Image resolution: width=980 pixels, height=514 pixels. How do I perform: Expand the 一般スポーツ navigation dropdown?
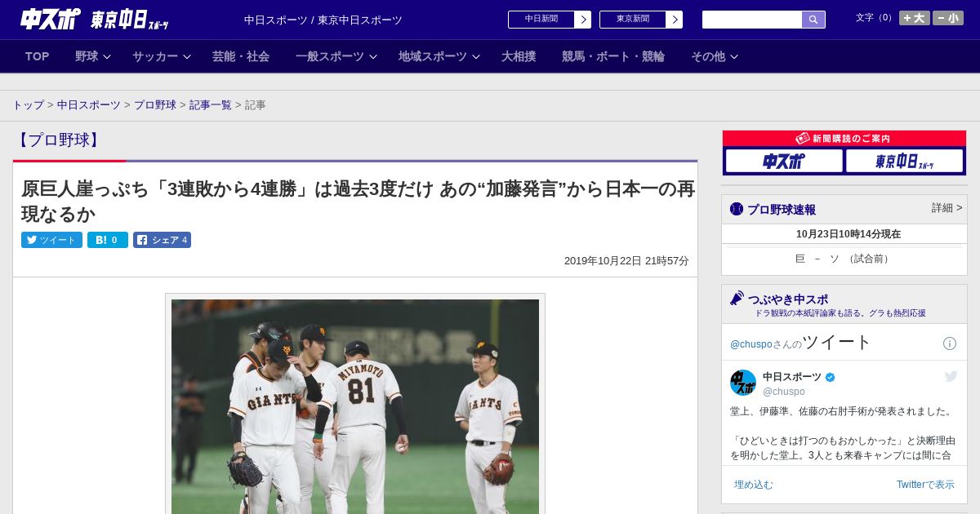(336, 56)
